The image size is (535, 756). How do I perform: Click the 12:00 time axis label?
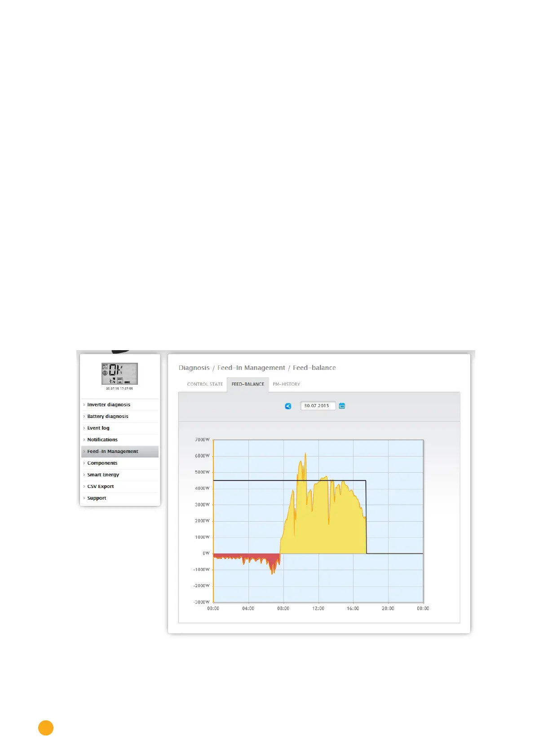coord(318,609)
